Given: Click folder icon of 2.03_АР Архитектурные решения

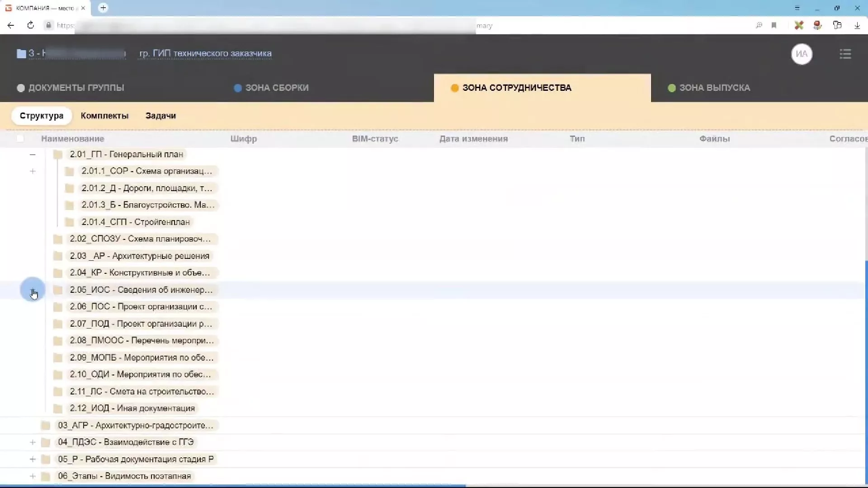Looking at the screenshot, I should coord(58,256).
